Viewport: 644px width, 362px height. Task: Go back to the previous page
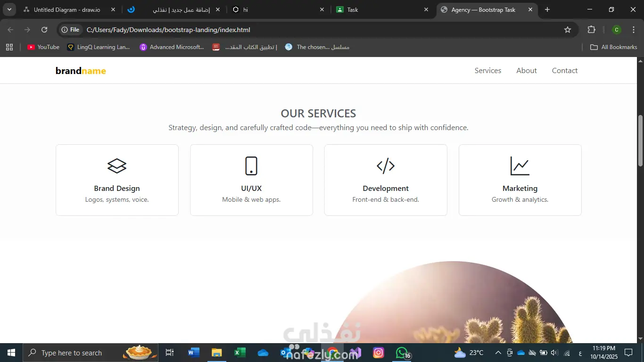click(10, 30)
